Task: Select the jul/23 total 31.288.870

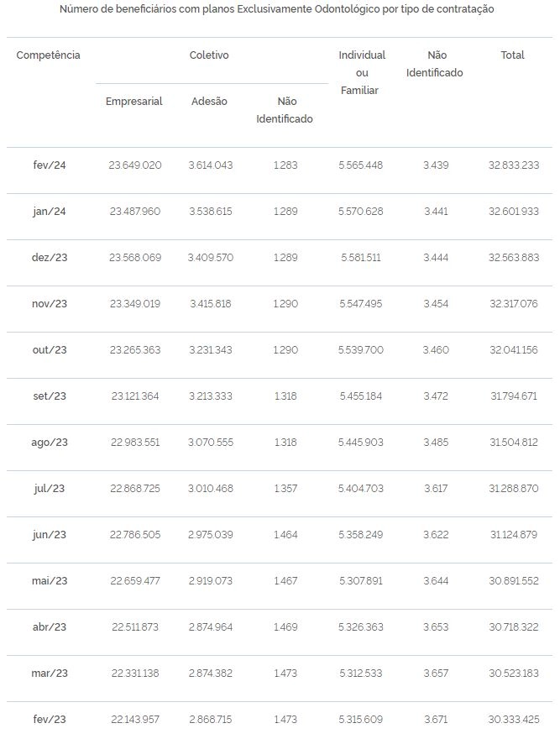Action: pos(513,488)
